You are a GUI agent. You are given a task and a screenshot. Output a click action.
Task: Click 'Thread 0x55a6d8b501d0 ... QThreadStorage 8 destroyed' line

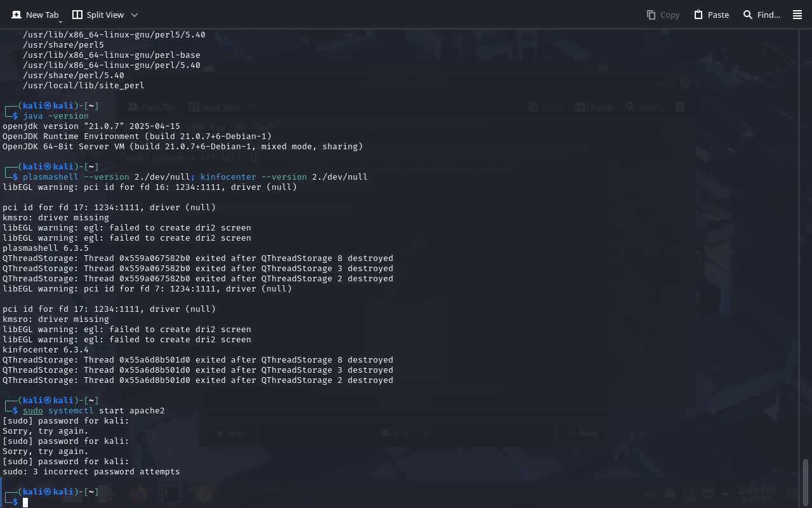[198, 360]
